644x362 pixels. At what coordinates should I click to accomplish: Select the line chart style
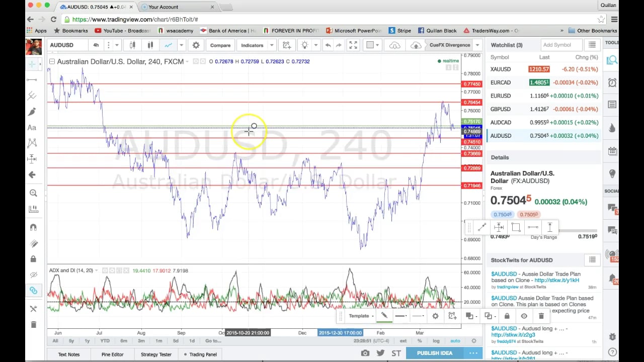point(168,45)
